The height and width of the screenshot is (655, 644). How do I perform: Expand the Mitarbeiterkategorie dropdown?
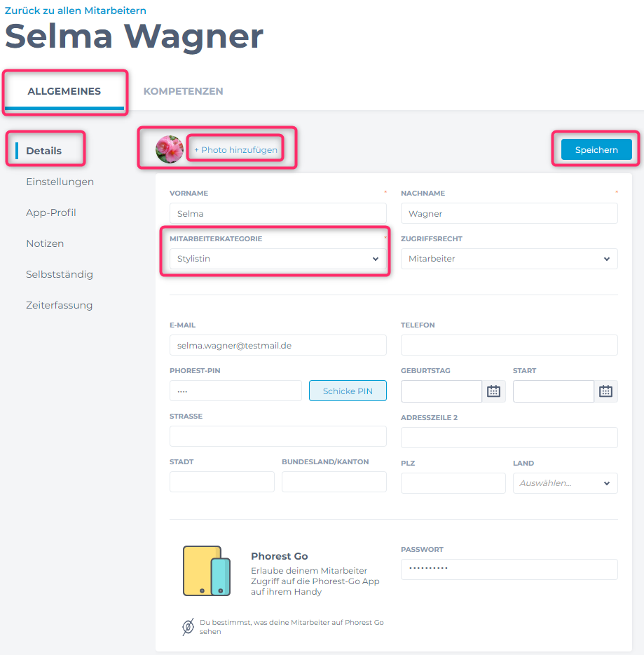click(278, 259)
